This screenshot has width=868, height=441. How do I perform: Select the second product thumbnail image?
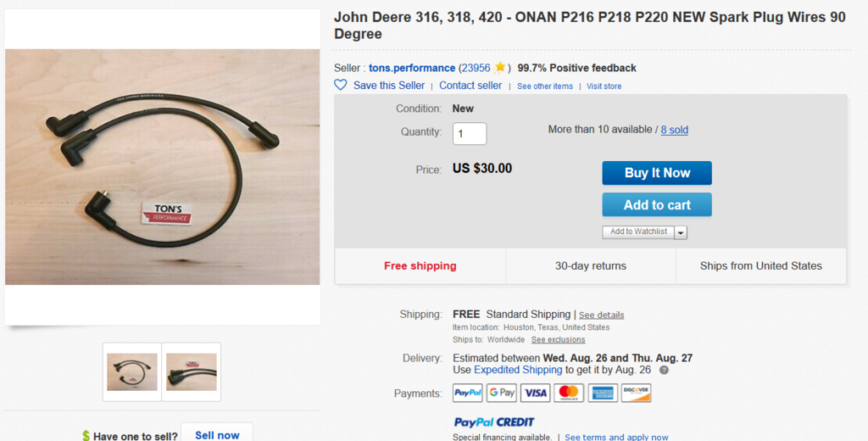192,371
